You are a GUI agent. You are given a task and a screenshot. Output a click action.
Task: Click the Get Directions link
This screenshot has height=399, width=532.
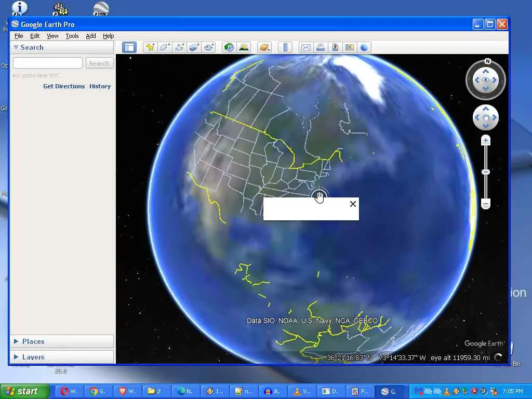click(64, 86)
